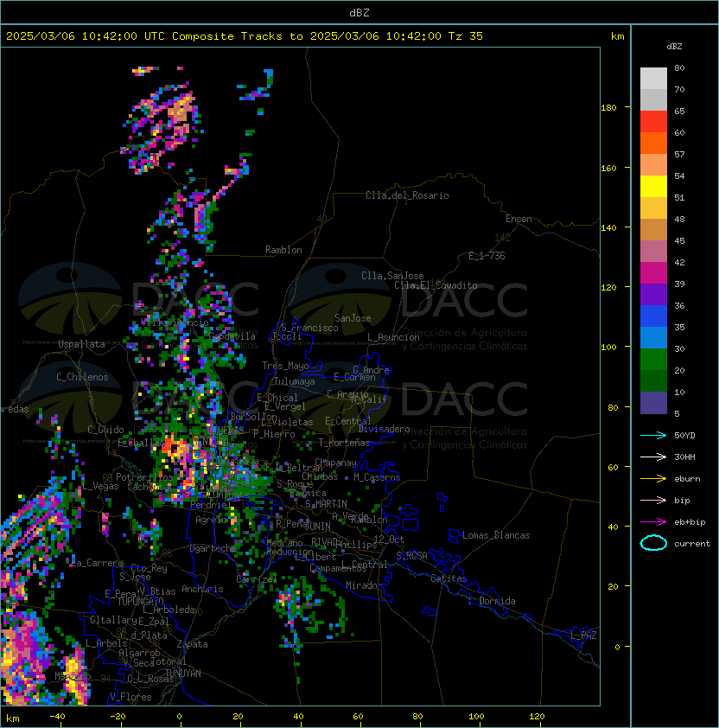Click the magenta eb+bip arrow in legend
Image resolution: width=719 pixels, height=728 pixels.
[x=653, y=522]
